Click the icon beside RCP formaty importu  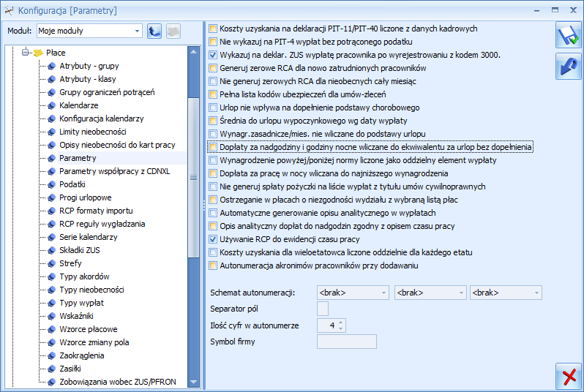pos(52,211)
